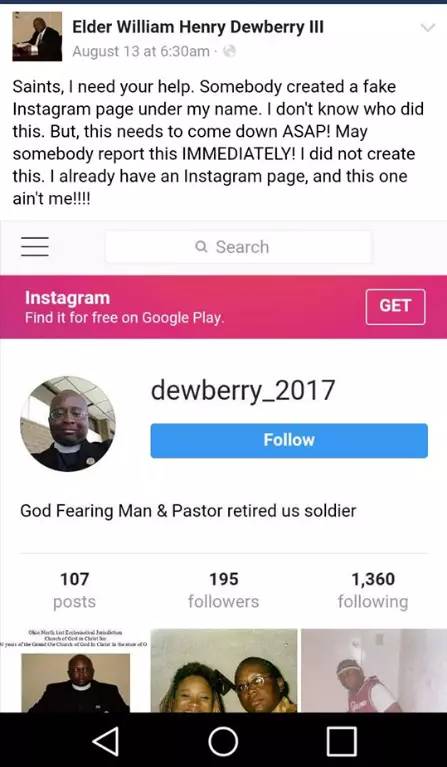Open the two women photo thumbnail
Screen dimensions: 447x767
click(x=224, y=671)
